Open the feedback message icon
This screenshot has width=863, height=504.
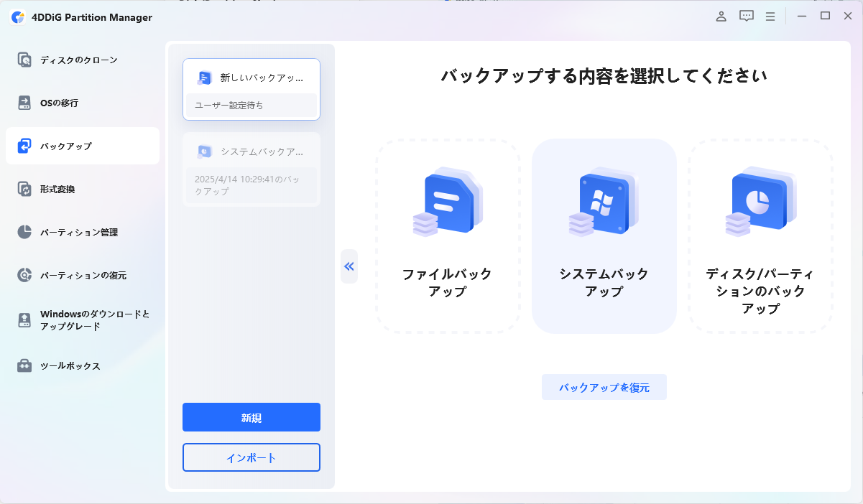tap(747, 17)
